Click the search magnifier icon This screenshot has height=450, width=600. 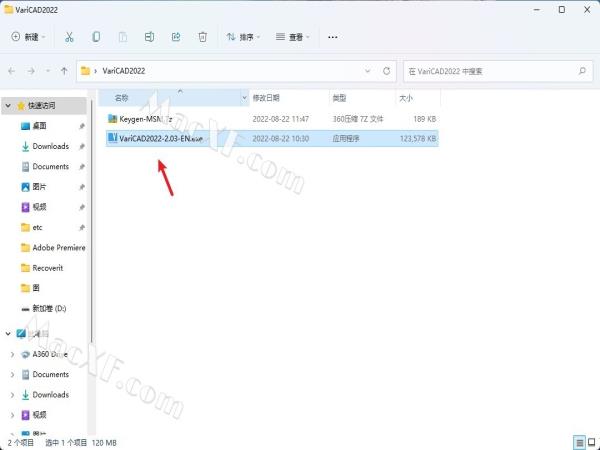(582, 71)
